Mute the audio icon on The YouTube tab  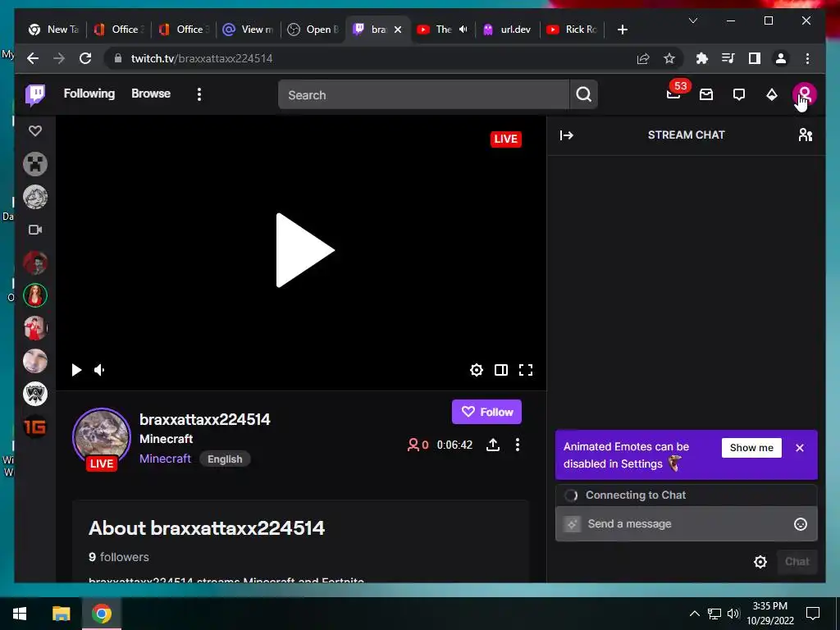(x=463, y=30)
